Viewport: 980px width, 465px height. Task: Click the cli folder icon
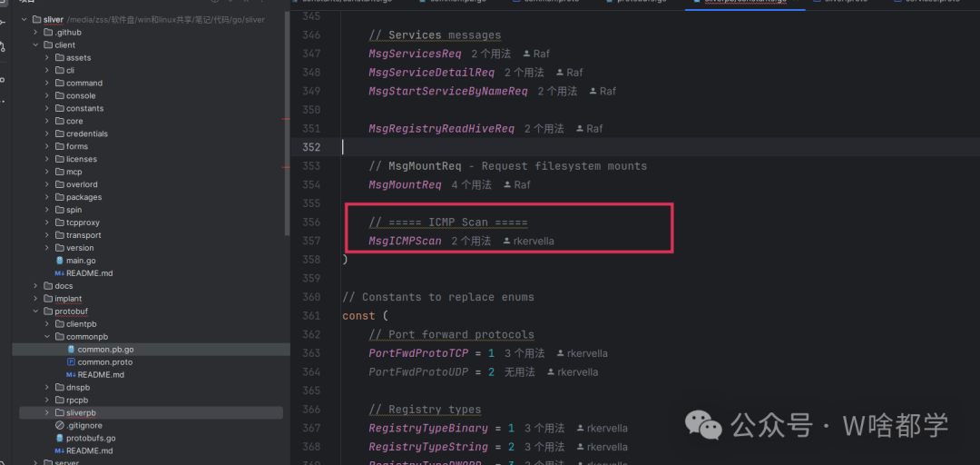[x=59, y=70]
